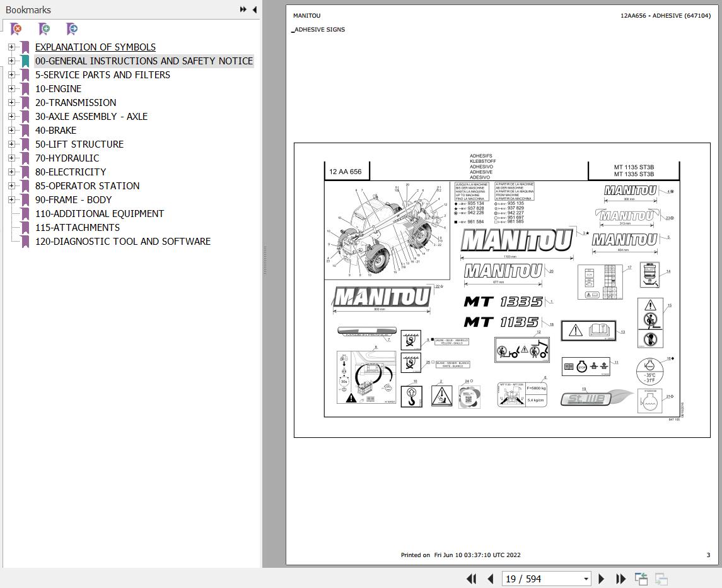Open the 90-FRAME - BODY bookmark
The height and width of the screenshot is (588, 722).
[x=74, y=199]
